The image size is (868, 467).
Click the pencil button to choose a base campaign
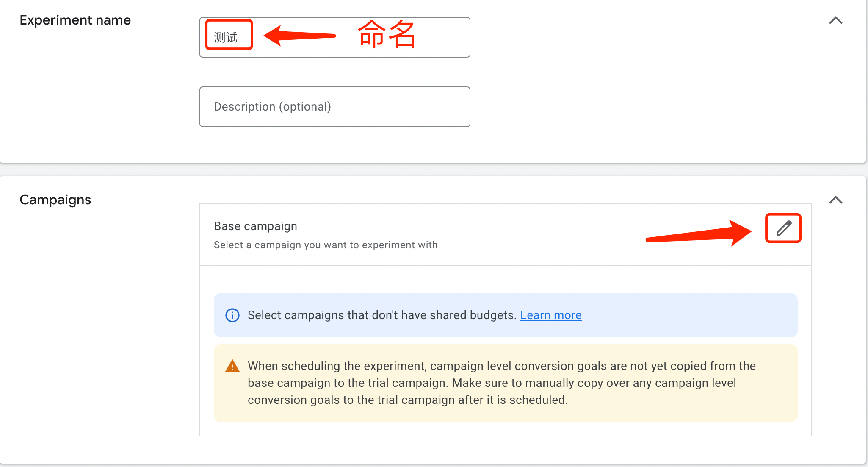click(x=783, y=228)
